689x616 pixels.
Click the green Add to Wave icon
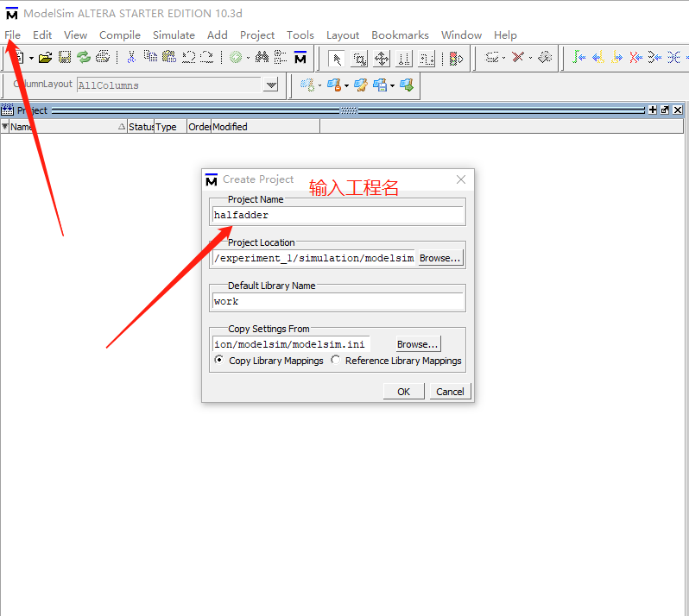pos(236,58)
